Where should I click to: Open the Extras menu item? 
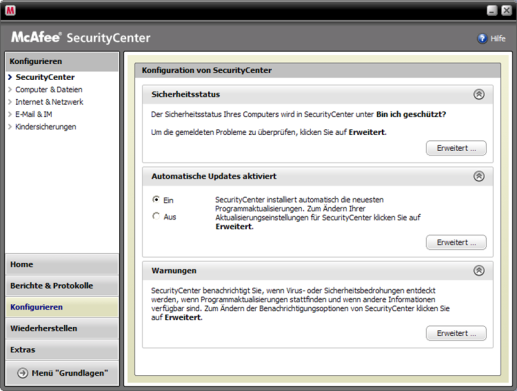(62, 350)
